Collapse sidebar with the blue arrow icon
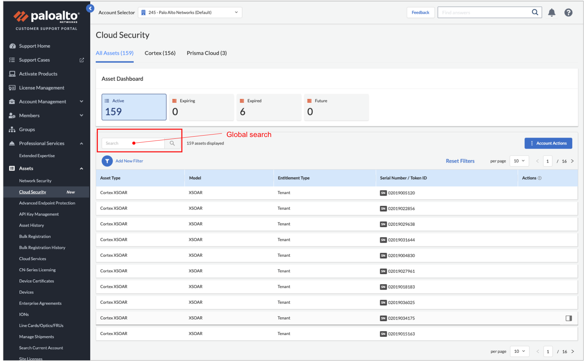 [x=90, y=8]
